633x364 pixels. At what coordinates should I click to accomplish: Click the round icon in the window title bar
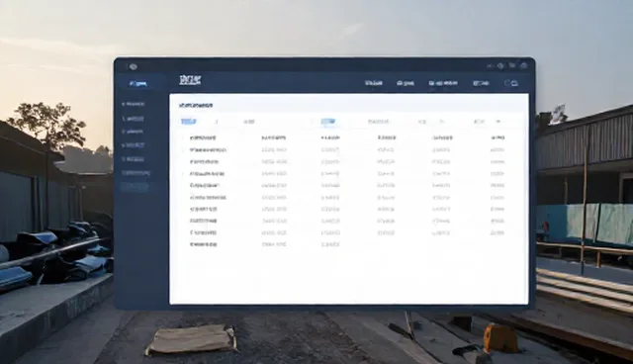click(x=134, y=66)
